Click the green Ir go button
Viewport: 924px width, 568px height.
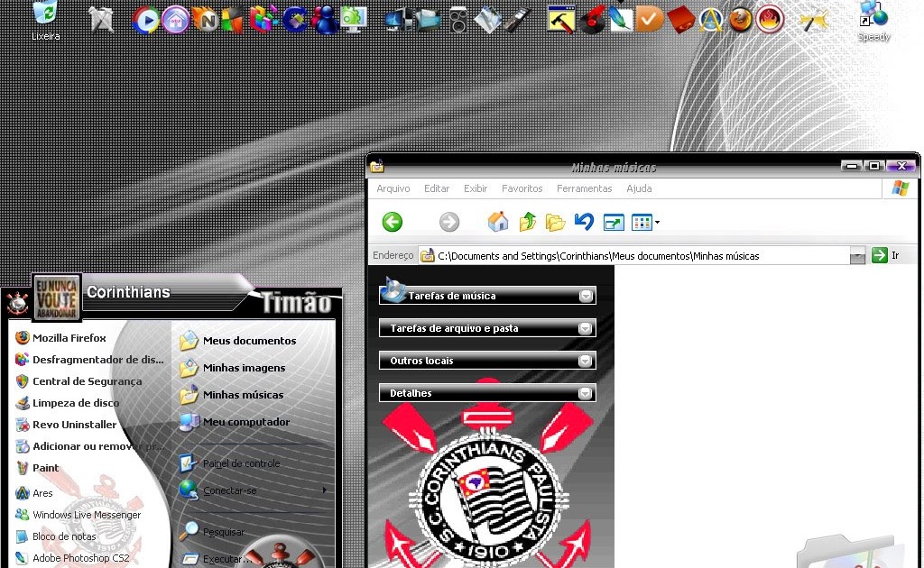pyautogui.click(x=886, y=255)
